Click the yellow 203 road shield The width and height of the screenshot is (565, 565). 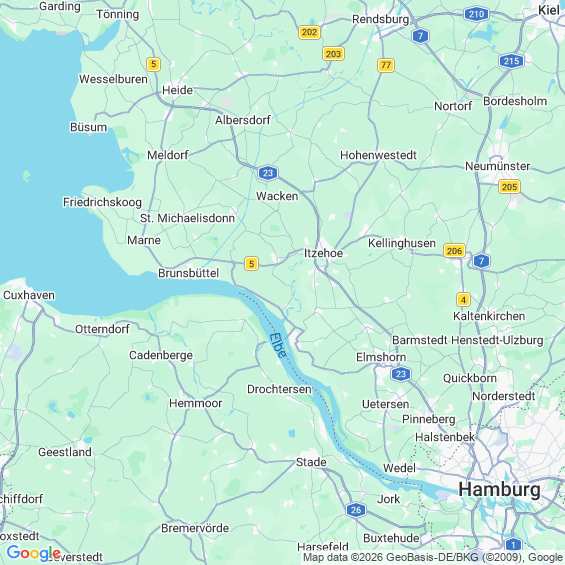pos(333,54)
